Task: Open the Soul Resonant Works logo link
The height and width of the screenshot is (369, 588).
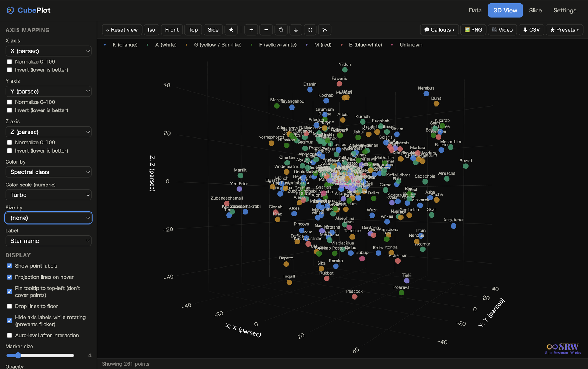Action: click(563, 348)
